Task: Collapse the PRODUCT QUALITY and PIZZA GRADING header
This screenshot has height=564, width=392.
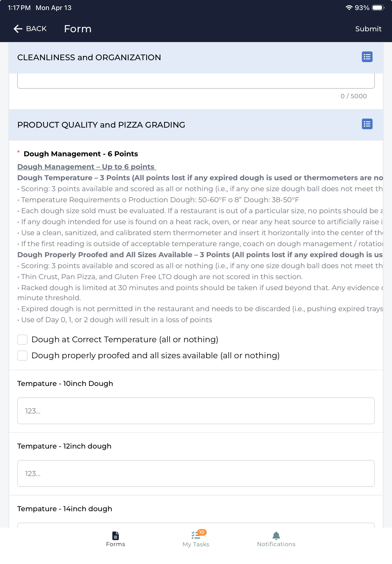Action: (196, 125)
